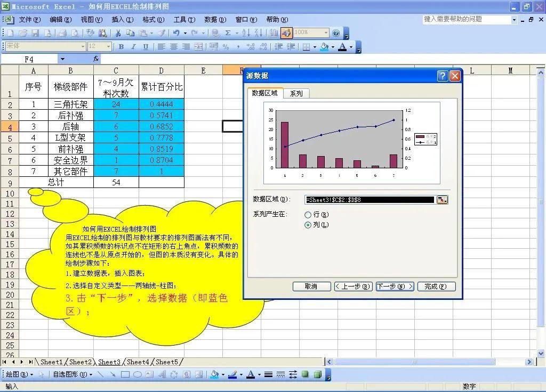Click the Excel Help question icon
546x392 pixels.
[336, 33]
